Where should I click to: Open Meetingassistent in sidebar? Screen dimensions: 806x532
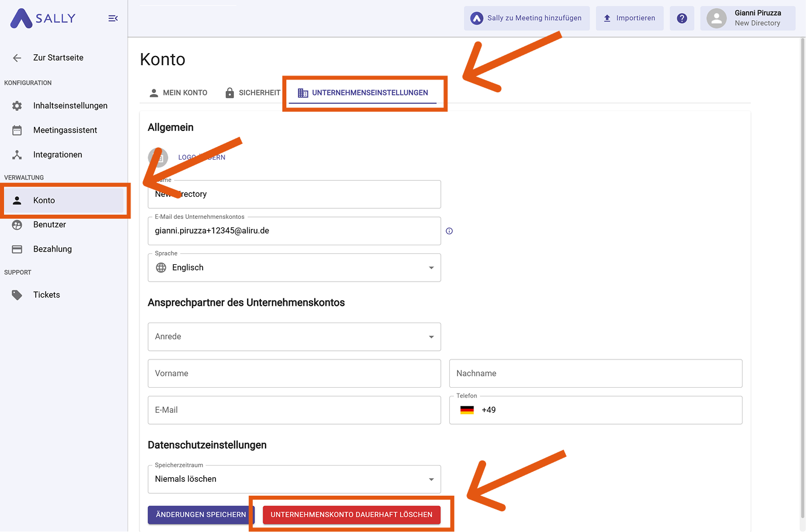coord(64,130)
